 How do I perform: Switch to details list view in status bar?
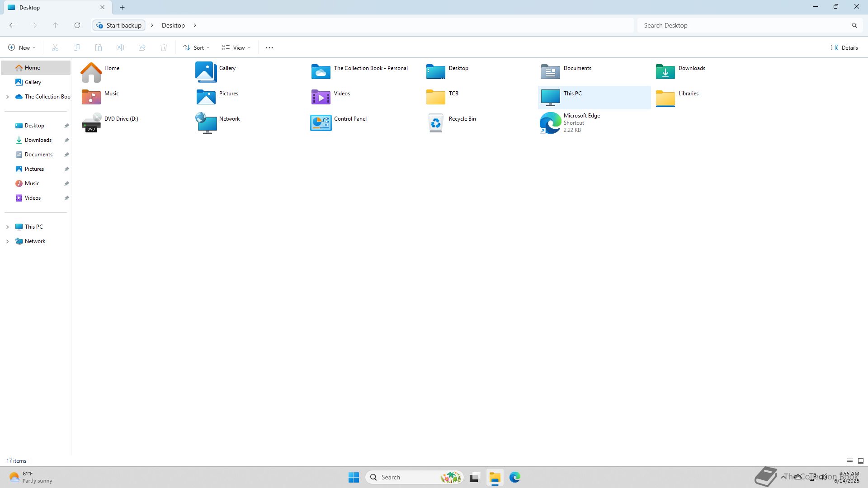tap(849, 461)
